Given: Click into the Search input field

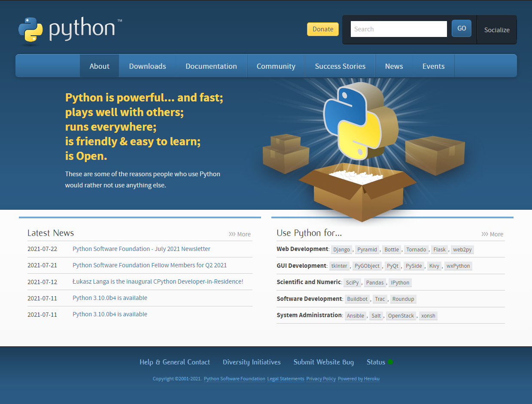Looking at the screenshot, I should click(x=399, y=29).
